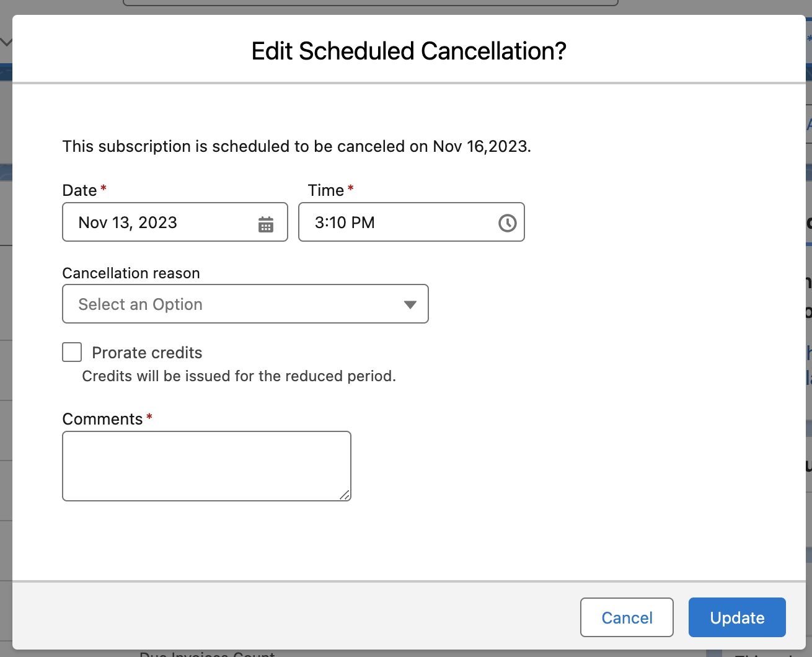Open the "Select an Option" combo box
Viewport: 812px width, 657px height.
[x=236, y=304]
